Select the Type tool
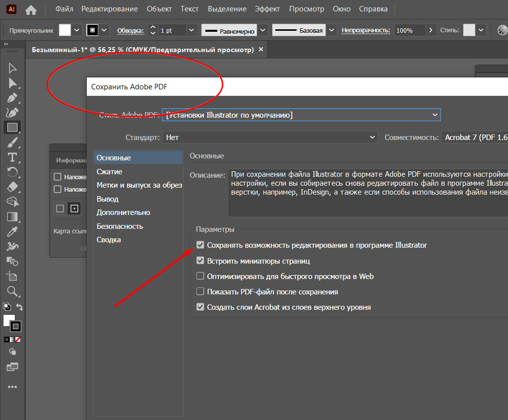This screenshot has width=508, height=420. tap(12, 158)
